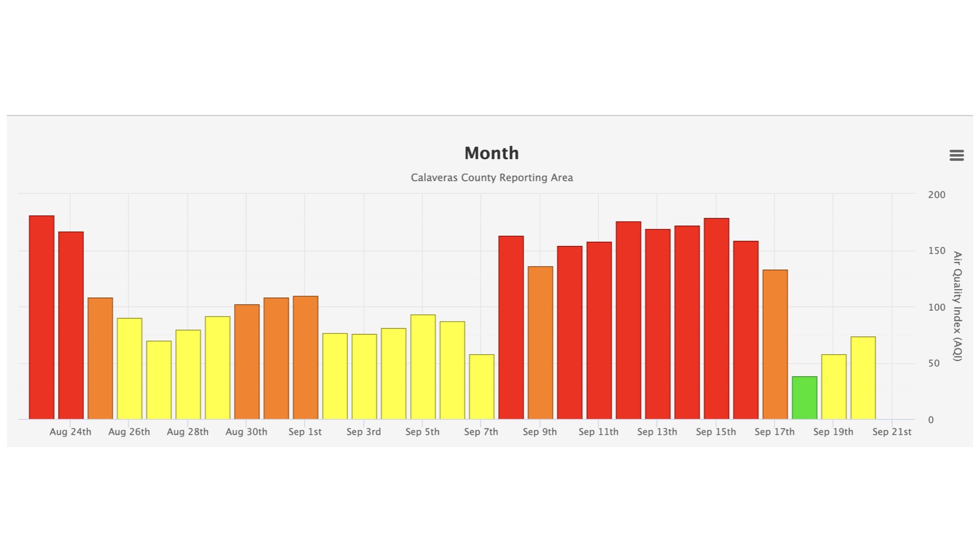Click the 'Aug 24th' x-axis label
This screenshot has width=980, height=551.
[x=70, y=432]
